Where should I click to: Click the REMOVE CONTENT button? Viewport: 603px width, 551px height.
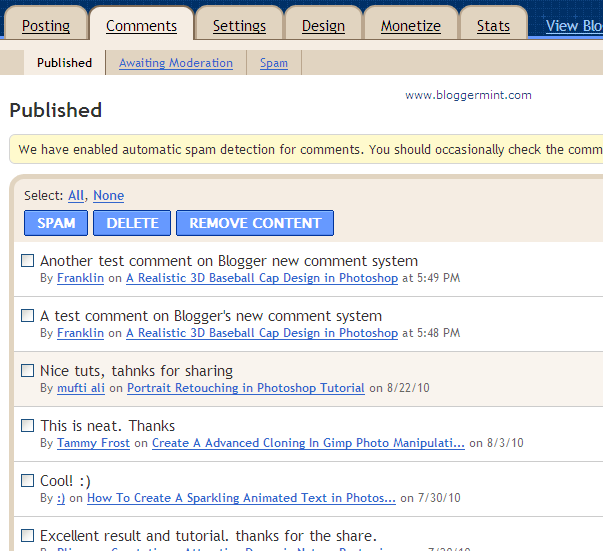255,223
